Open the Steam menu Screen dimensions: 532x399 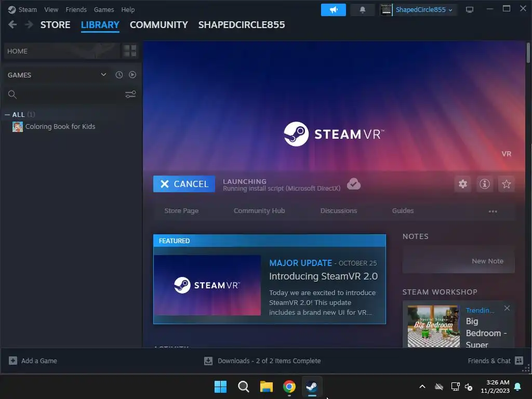point(28,10)
